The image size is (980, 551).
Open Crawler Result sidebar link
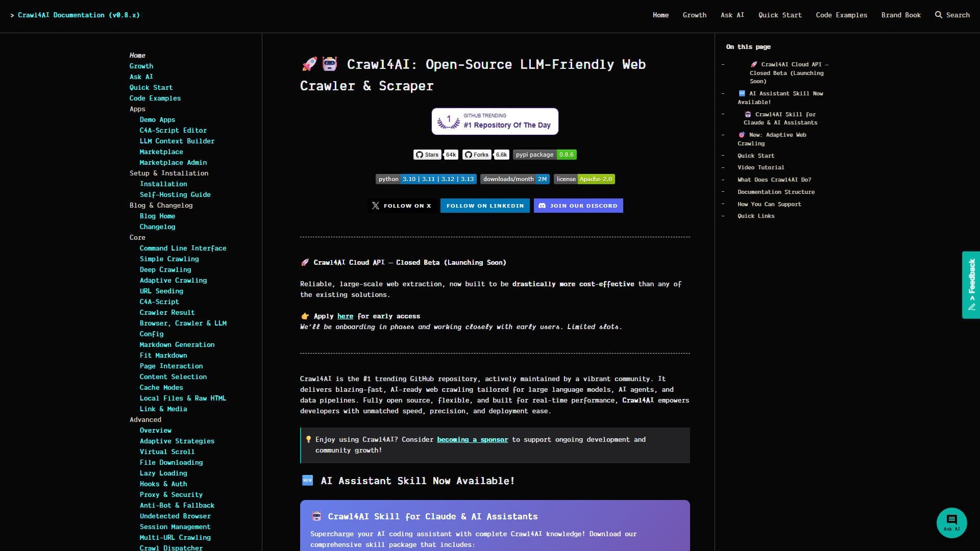[167, 313]
